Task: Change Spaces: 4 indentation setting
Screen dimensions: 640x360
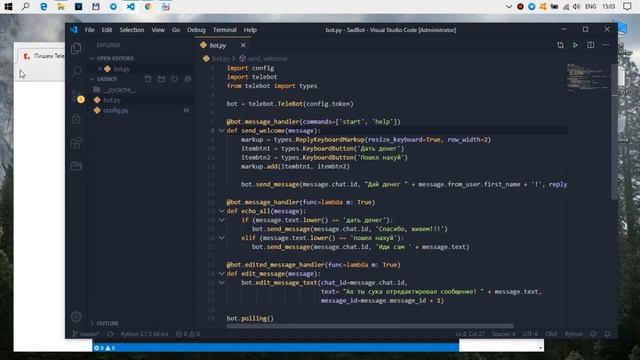Action: 503,334
